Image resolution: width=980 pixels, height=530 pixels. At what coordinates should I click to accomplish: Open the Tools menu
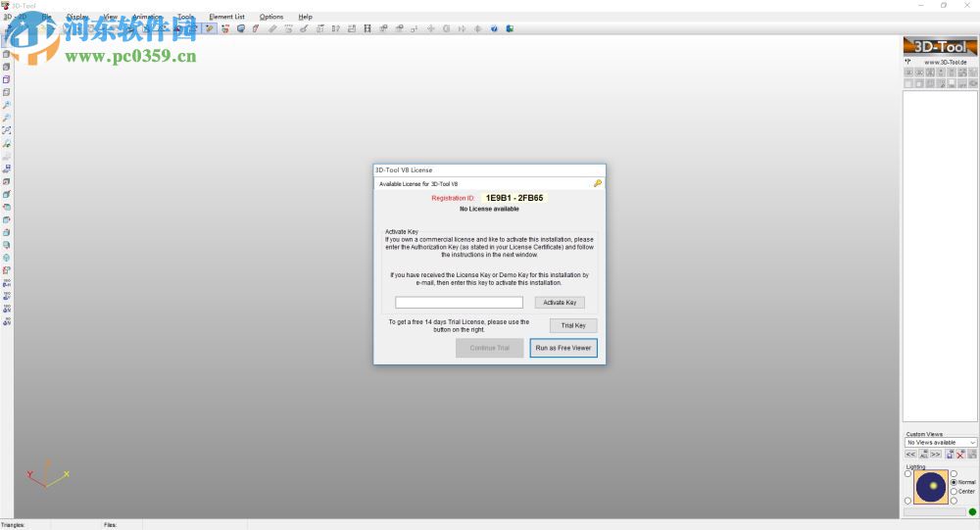coord(185,17)
